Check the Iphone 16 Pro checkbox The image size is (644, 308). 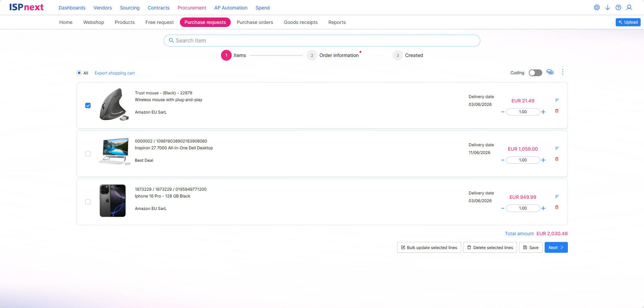88,202
